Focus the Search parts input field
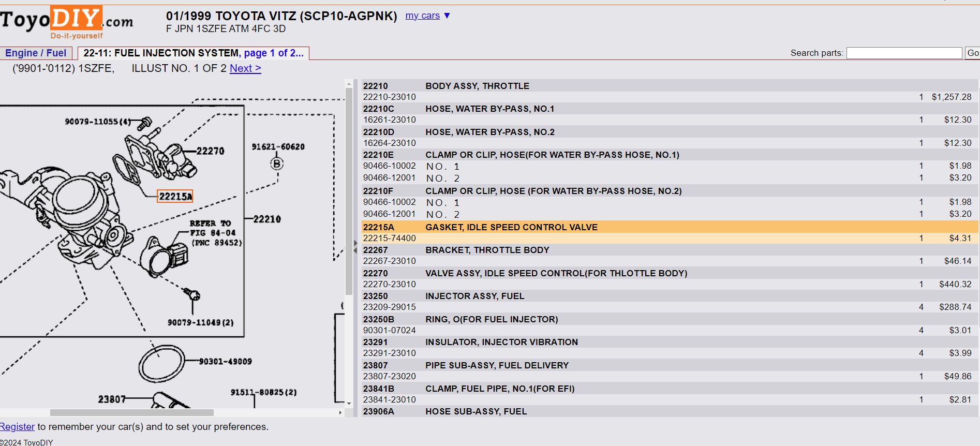 pos(904,53)
